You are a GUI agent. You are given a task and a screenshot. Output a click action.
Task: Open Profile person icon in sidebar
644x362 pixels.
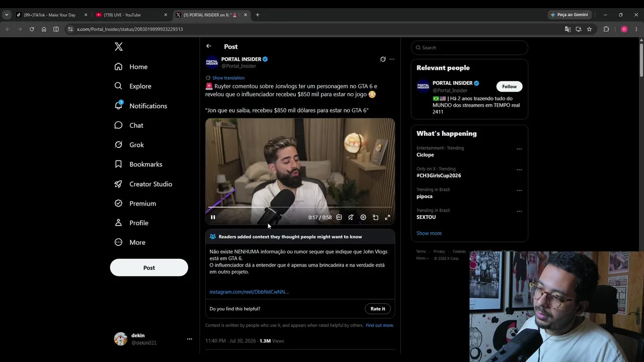(118, 223)
